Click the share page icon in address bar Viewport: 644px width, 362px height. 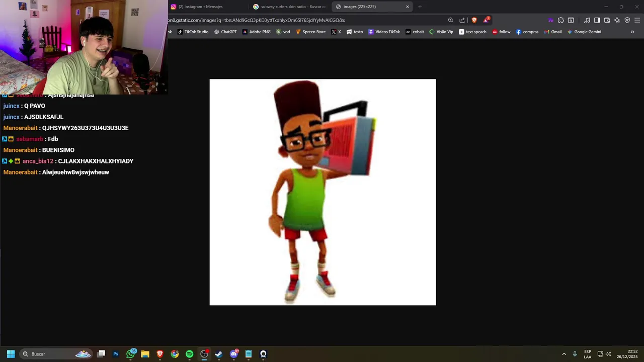(462, 20)
